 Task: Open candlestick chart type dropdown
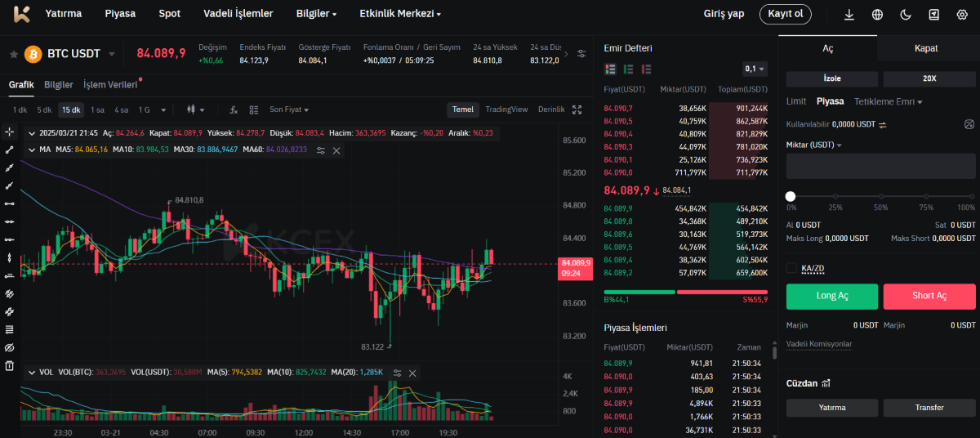coord(196,109)
